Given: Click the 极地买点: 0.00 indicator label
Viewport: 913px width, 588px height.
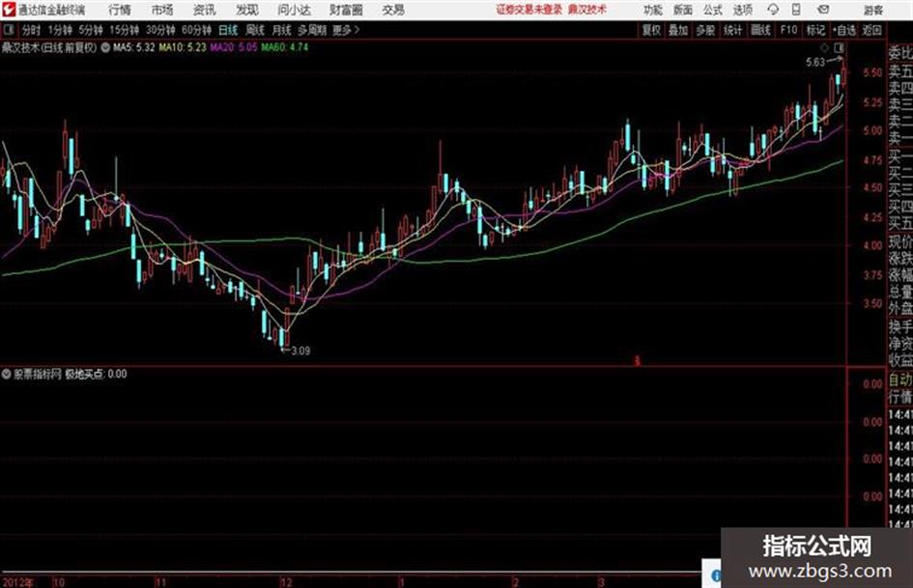Looking at the screenshot, I should pyautogui.click(x=96, y=374).
